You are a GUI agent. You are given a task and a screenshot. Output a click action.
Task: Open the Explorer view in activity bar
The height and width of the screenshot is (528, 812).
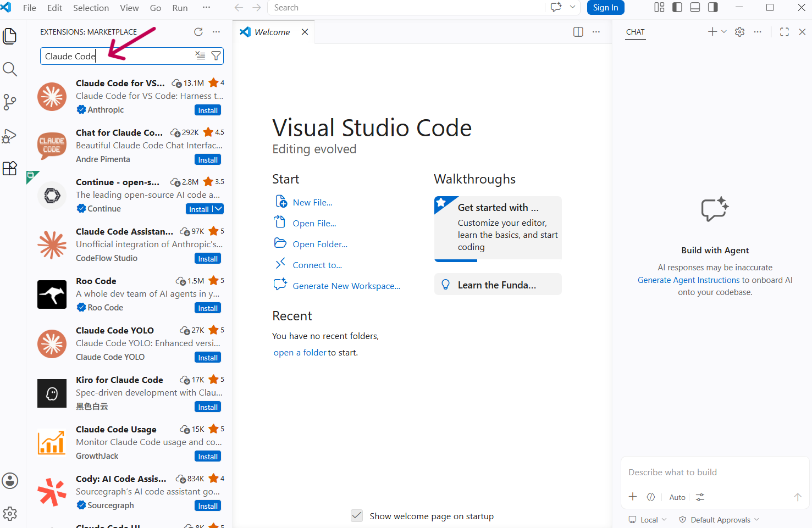point(10,36)
